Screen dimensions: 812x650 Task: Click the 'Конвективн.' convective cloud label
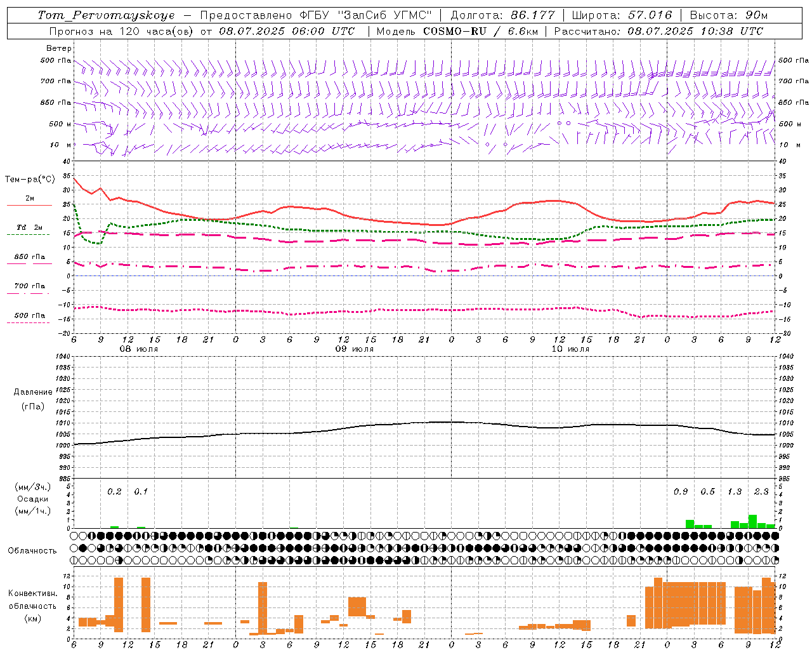(33, 594)
